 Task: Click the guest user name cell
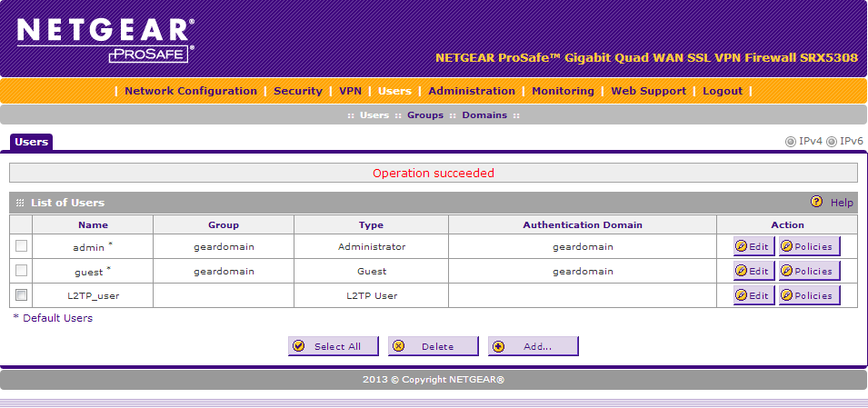pos(93,272)
